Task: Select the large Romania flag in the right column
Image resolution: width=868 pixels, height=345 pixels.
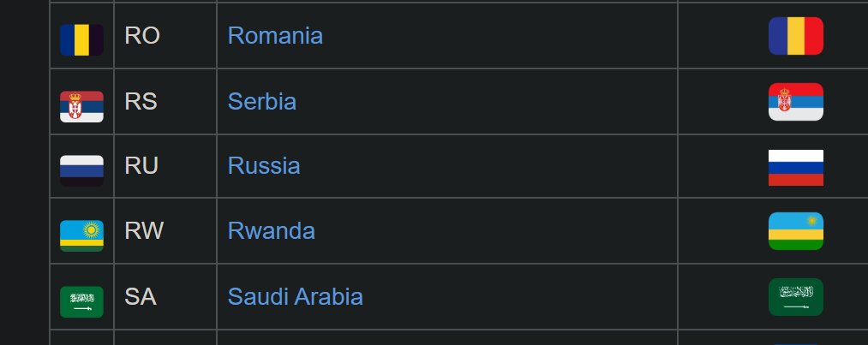Action: 795,36
